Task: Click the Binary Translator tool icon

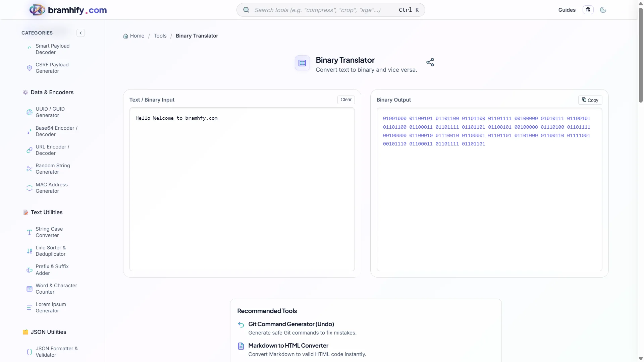Action: (x=302, y=63)
